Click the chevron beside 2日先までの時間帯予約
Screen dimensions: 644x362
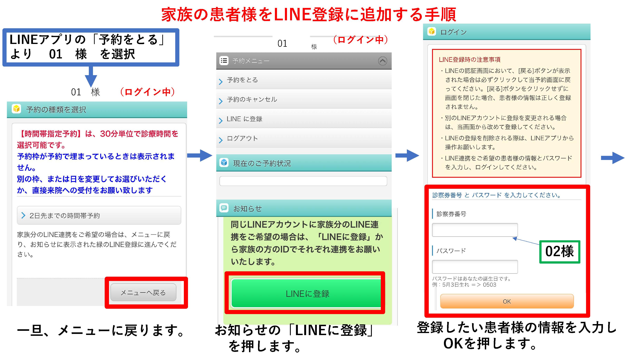pos(23,215)
